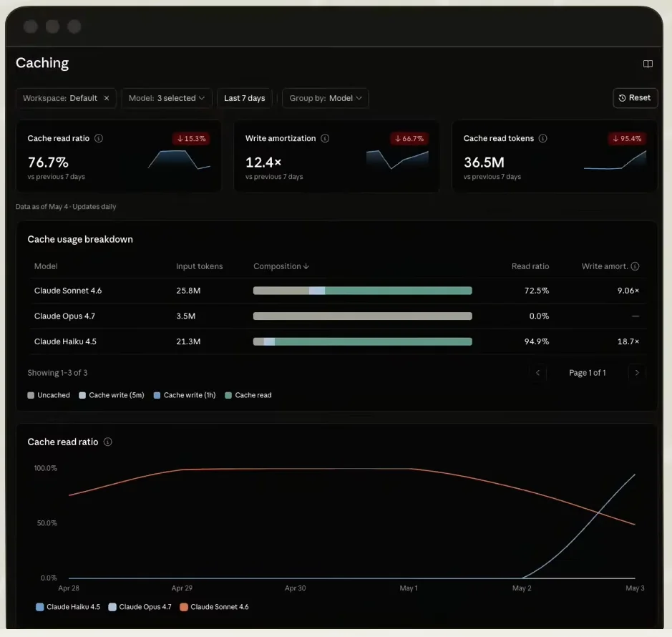
Task: Click the 76.7% cache read ratio value
Action: coord(48,162)
